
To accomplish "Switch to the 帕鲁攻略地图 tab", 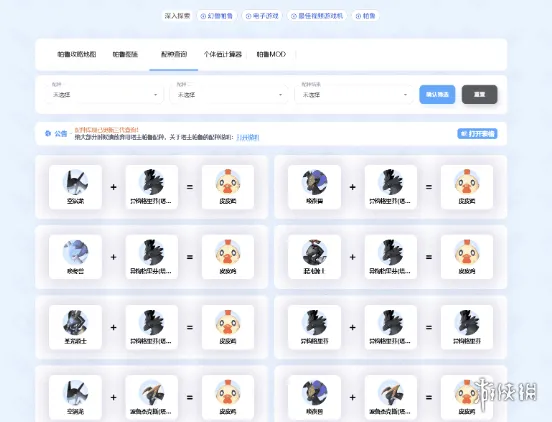I will (x=77, y=54).
